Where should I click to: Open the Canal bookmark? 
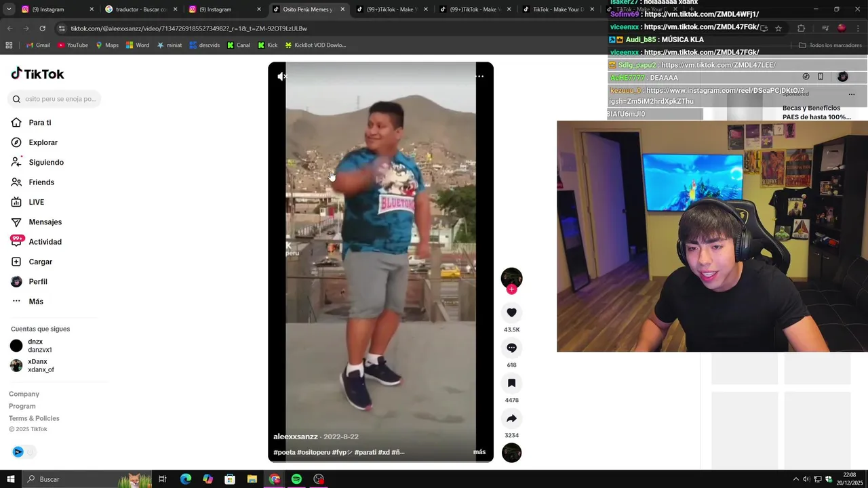click(238, 45)
